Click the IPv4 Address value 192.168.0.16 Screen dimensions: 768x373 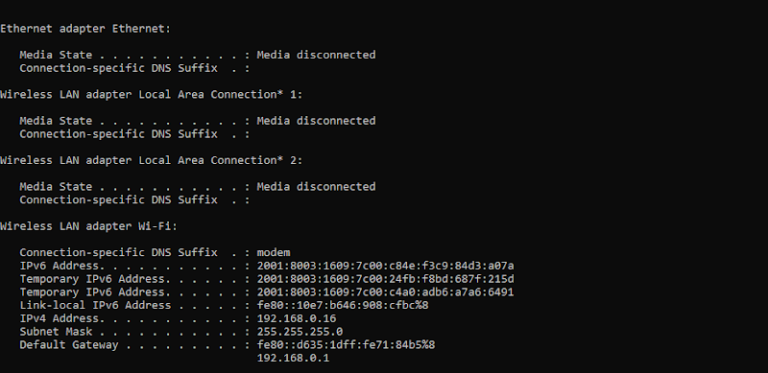point(296,319)
